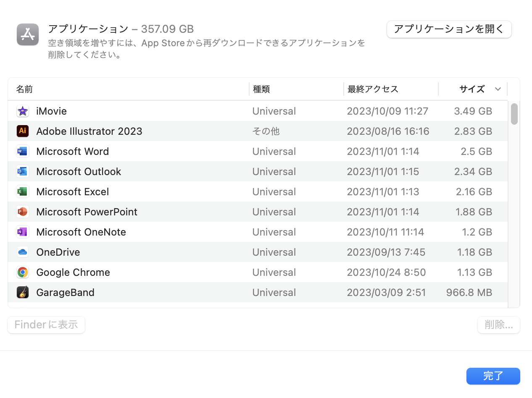Click the 削除... button
This screenshot has height=398, width=532.
click(499, 325)
